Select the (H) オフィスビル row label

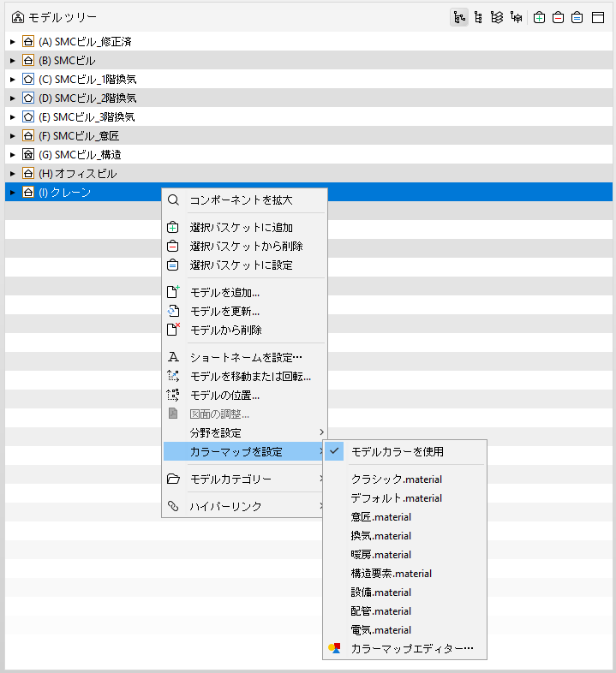coord(78,174)
